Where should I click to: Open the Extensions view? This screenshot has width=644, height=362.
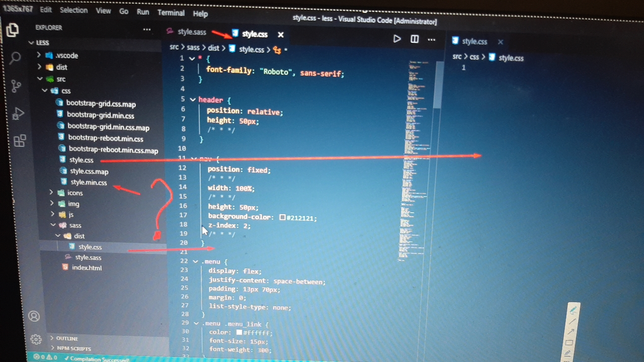(20, 141)
